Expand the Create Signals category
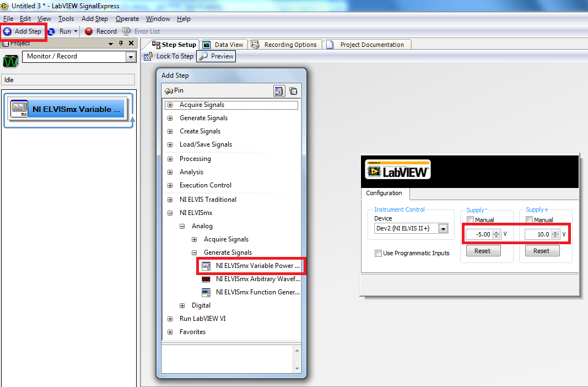This screenshot has width=588, height=387. (x=170, y=131)
